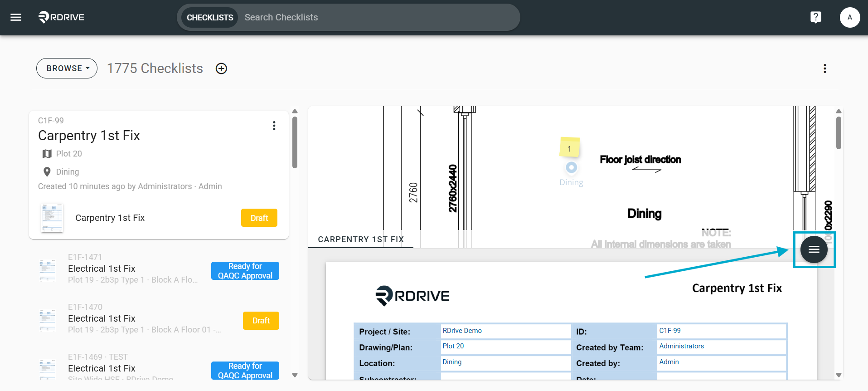Click the Plot 20 map icon
Screen dimensions: 868x391
coord(47,154)
